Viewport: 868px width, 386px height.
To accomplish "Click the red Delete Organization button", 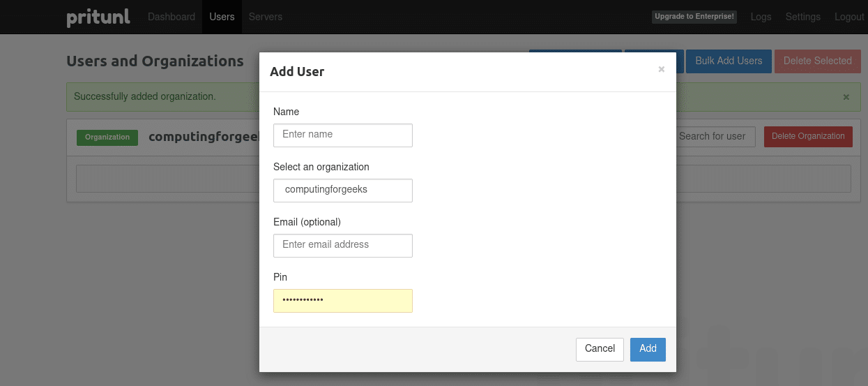I will [x=807, y=136].
